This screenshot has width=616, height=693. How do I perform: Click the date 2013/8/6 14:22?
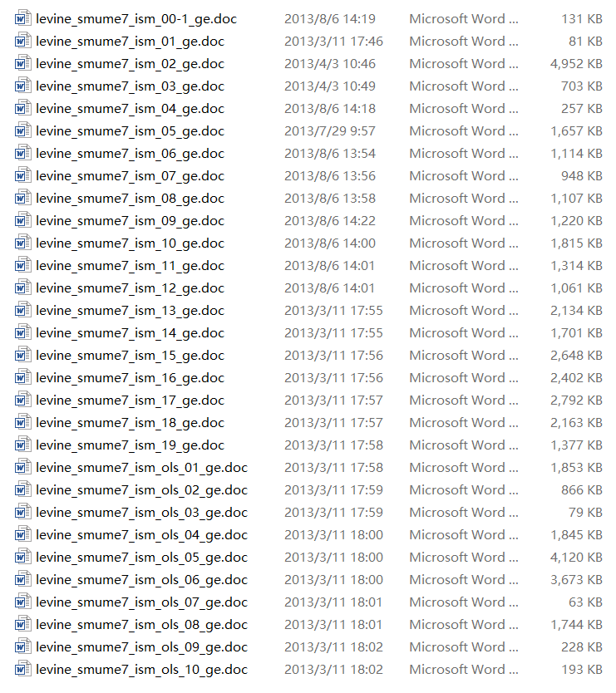pyautogui.click(x=330, y=220)
